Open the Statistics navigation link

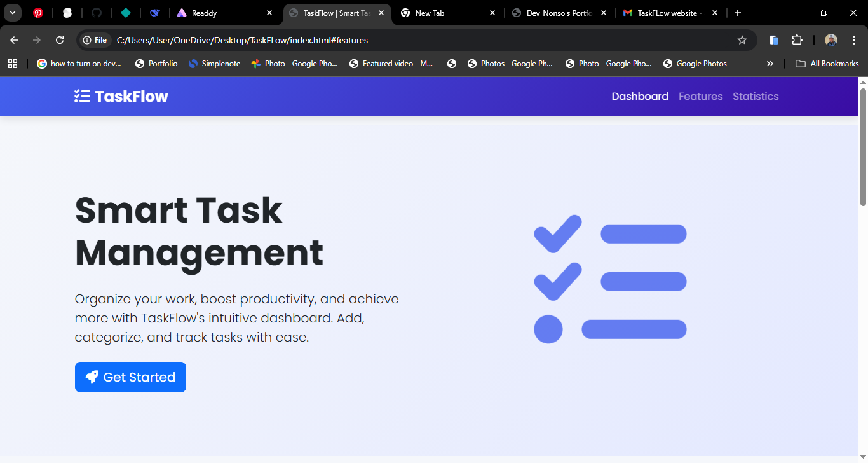[756, 96]
